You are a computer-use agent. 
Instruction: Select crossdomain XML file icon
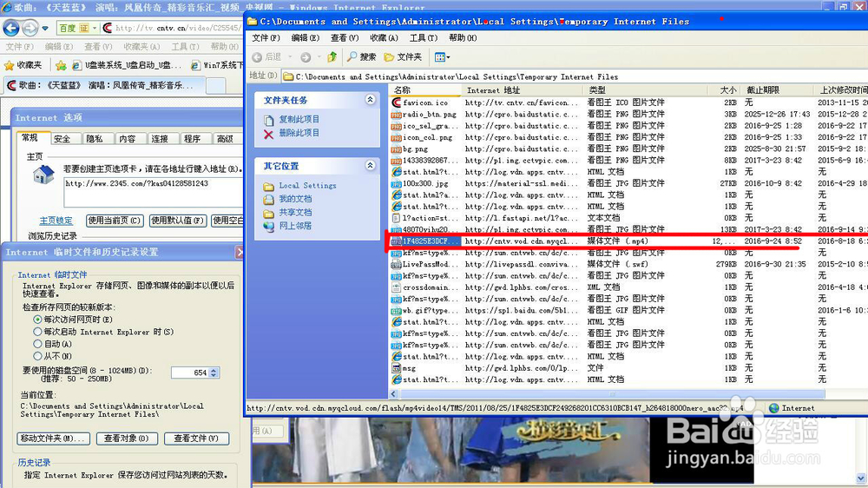click(396, 287)
